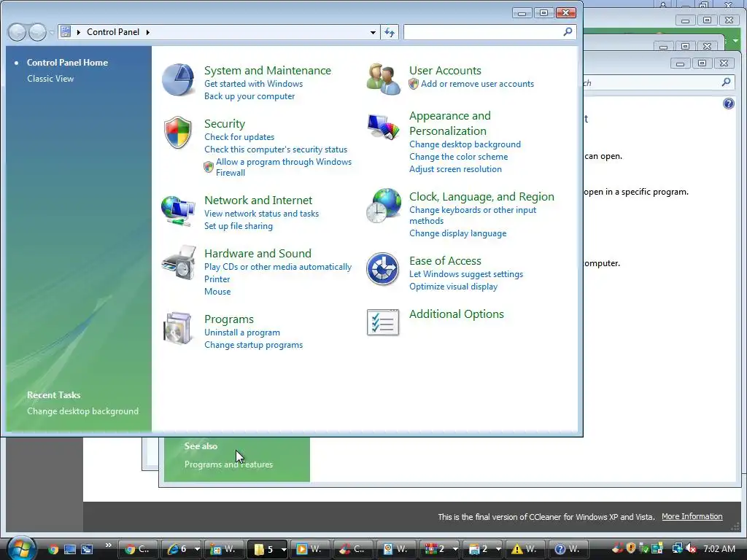
Task: Click the network icon in the system tray
Action: [677, 548]
